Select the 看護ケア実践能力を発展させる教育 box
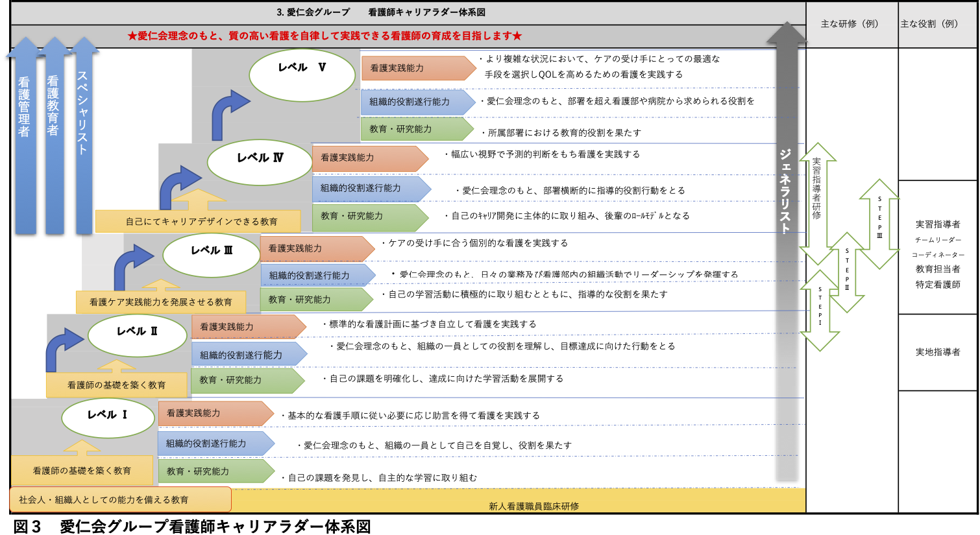 point(160,302)
